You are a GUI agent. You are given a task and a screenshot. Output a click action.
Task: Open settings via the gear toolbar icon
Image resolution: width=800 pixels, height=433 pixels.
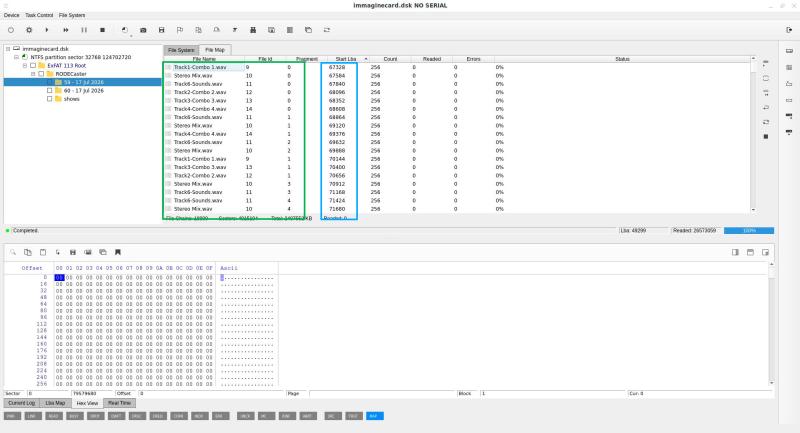coord(29,30)
